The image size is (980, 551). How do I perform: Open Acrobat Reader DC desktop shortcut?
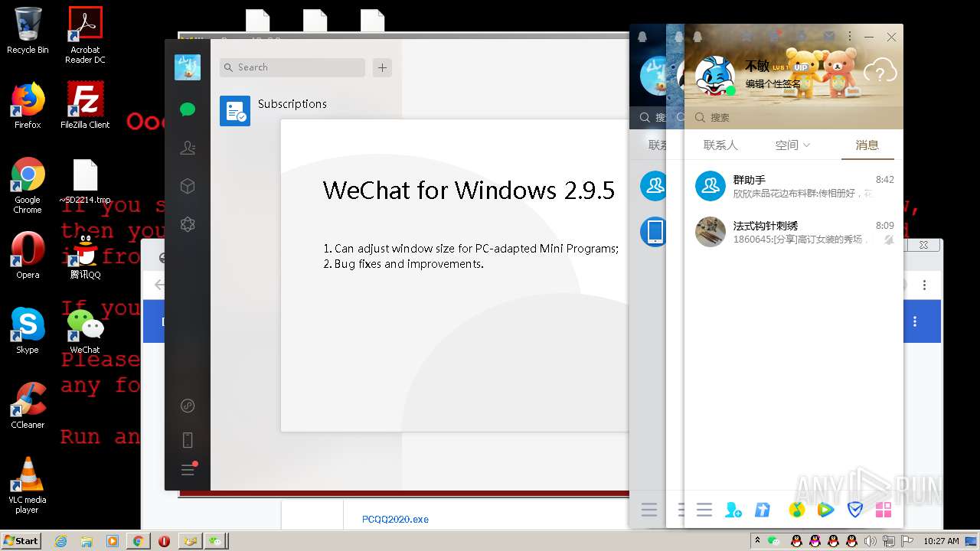pos(85,34)
